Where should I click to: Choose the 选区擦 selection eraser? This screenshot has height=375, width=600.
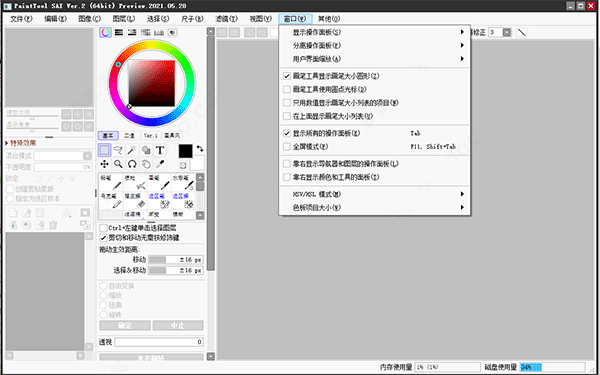tap(183, 201)
